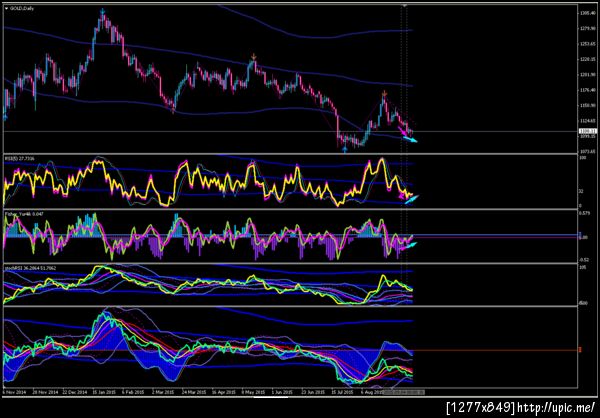Select the orange arrow signal at August 2015 peak

[385, 93]
